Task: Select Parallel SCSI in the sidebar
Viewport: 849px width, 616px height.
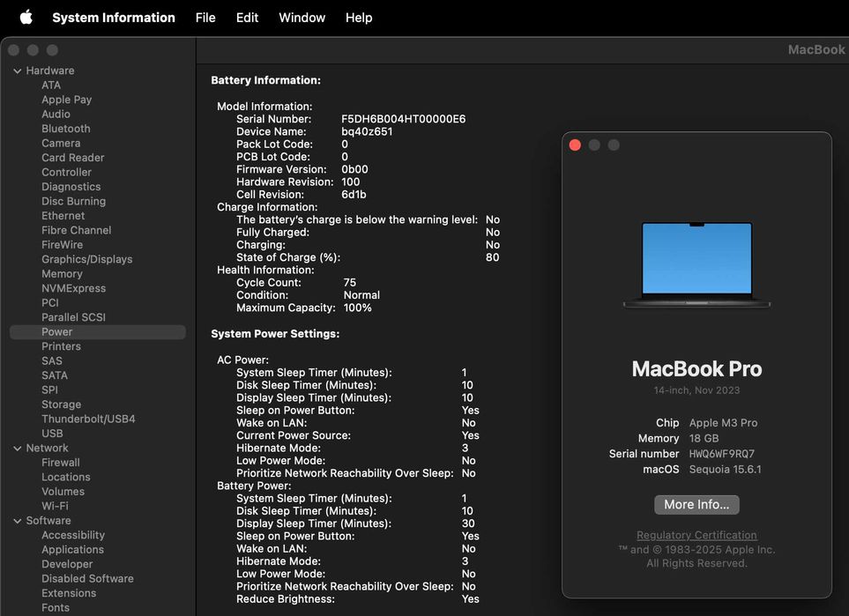Action: (74, 317)
